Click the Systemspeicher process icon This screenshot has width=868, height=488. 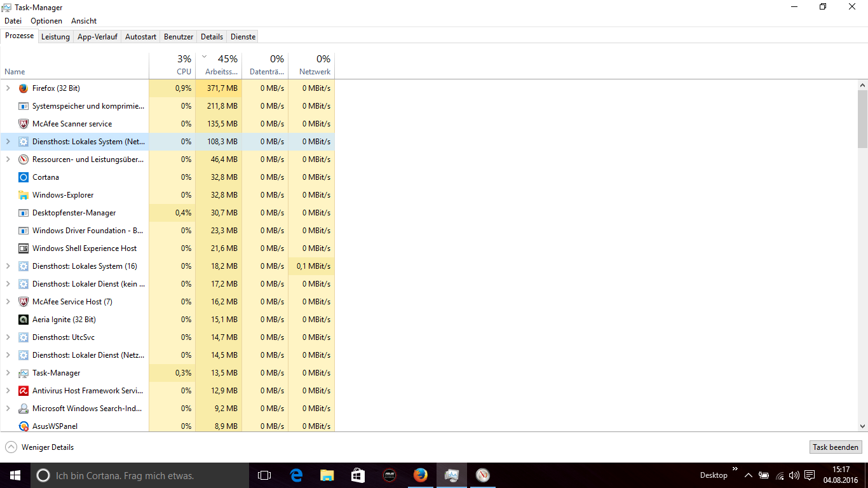point(24,106)
